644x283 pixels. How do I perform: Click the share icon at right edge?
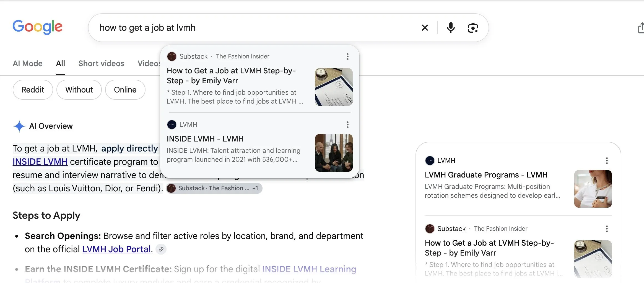pyautogui.click(x=641, y=28)
